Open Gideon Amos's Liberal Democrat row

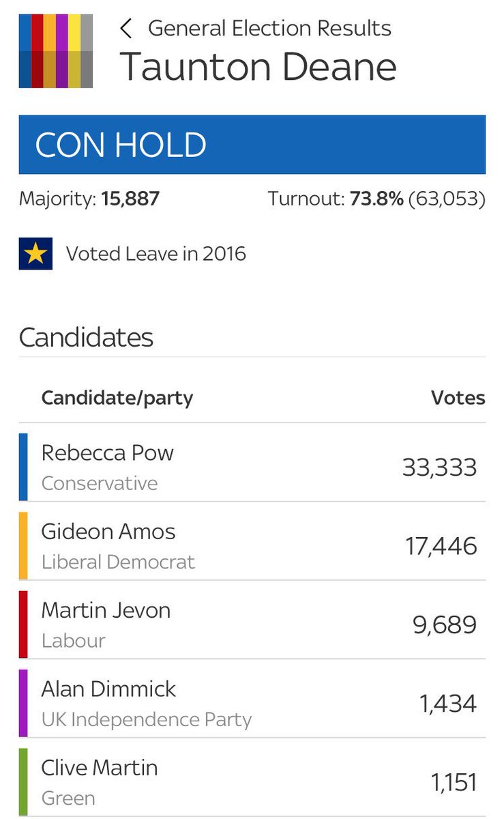252,546
